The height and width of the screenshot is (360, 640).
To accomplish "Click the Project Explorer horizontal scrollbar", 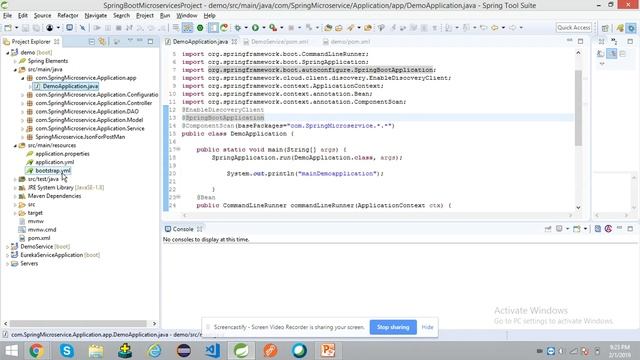I will pos(78,323).
